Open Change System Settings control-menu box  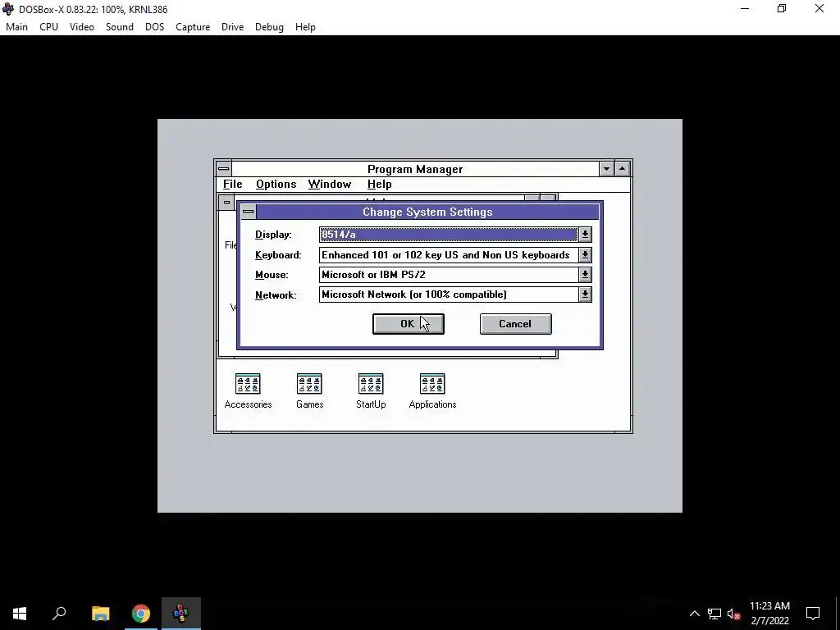click(248, 212)
